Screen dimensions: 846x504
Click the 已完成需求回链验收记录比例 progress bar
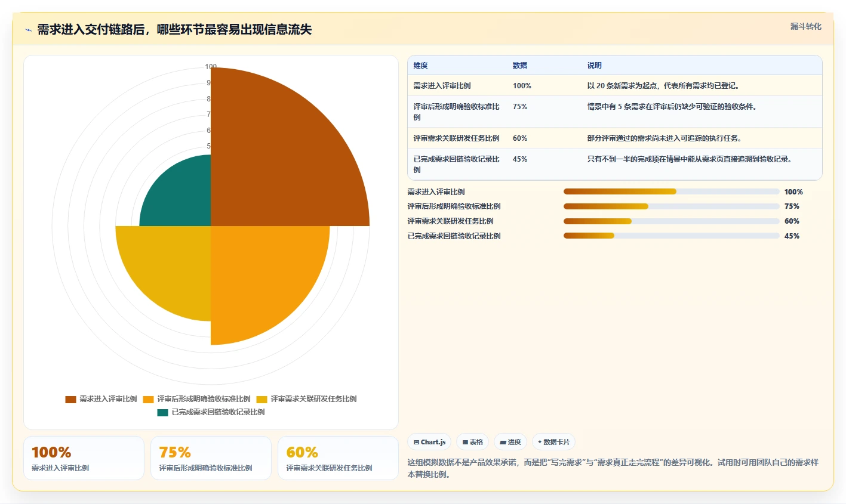(x=672, y=236)
